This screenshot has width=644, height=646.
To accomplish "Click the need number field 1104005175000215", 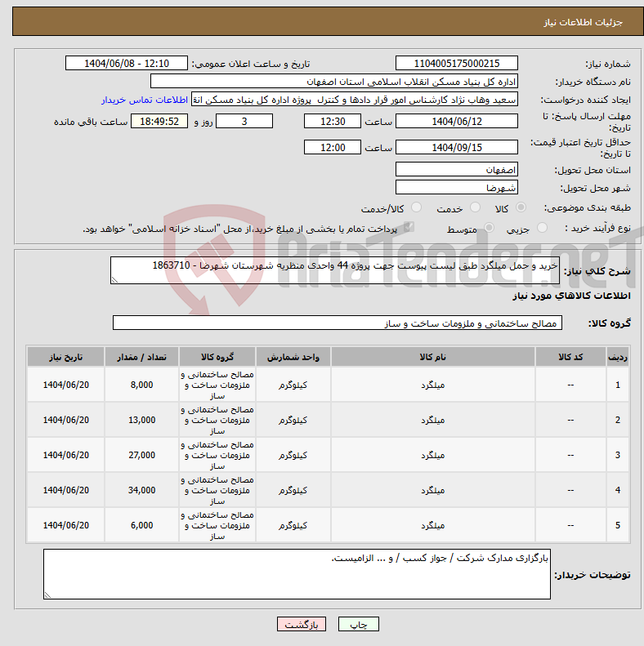I will pyautogui.click(x=456, y=64).
